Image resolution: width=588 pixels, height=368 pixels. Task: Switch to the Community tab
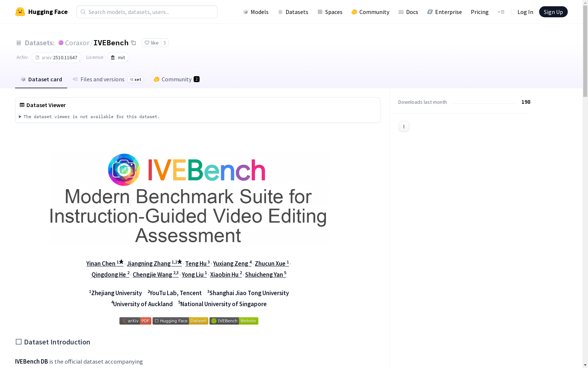(177, 79)
